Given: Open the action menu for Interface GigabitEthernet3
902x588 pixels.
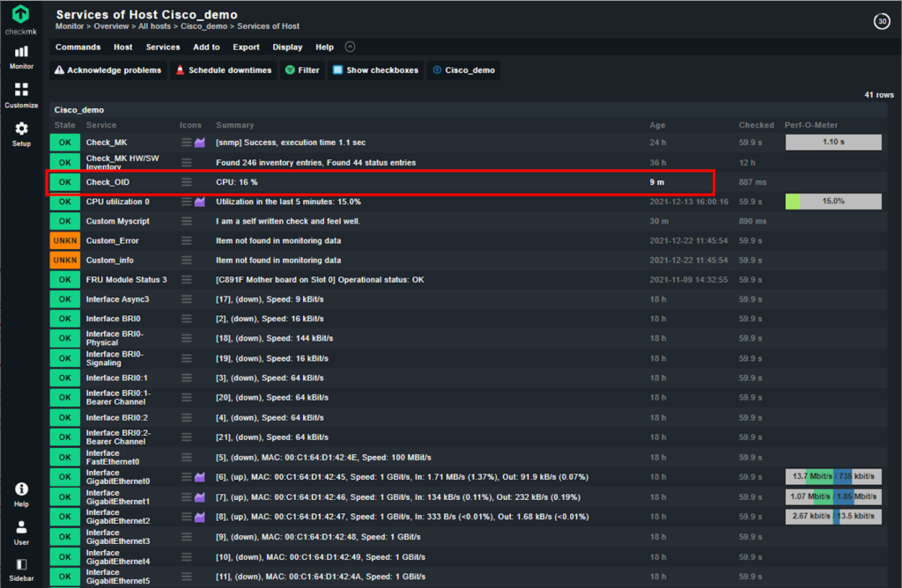Looking at the screenshot, I should [187, 536].
